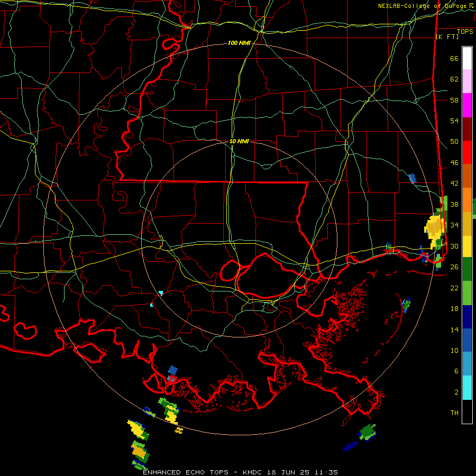Click the legend value "18"
This screenshot has height=476, width=476.
(454, 309)
